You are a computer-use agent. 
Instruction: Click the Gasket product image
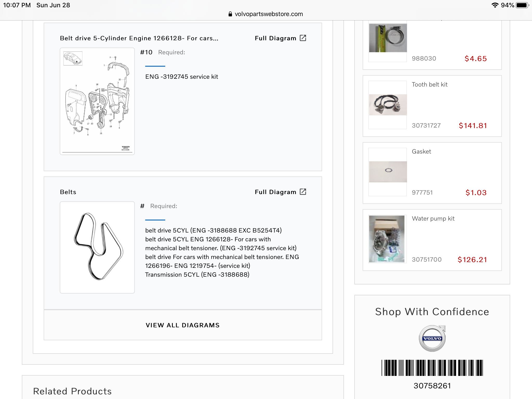pyautogui.click(x=388, y=172)
